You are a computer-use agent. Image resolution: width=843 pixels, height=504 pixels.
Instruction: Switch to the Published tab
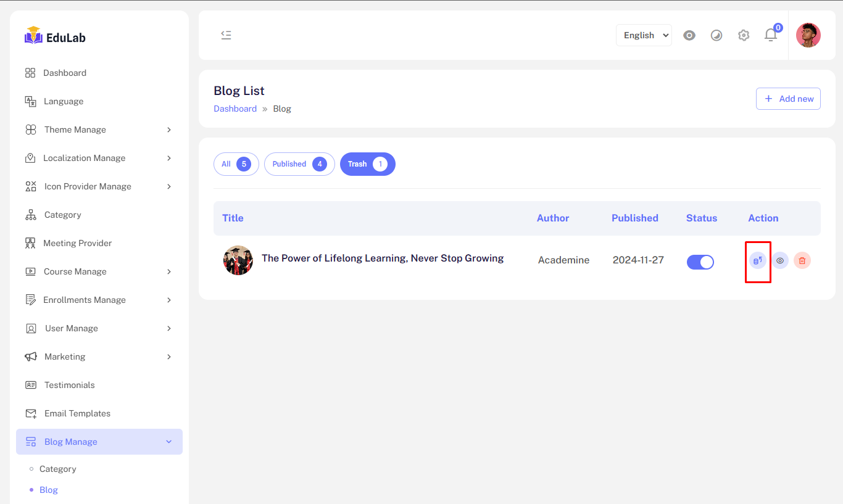[299, 164]
